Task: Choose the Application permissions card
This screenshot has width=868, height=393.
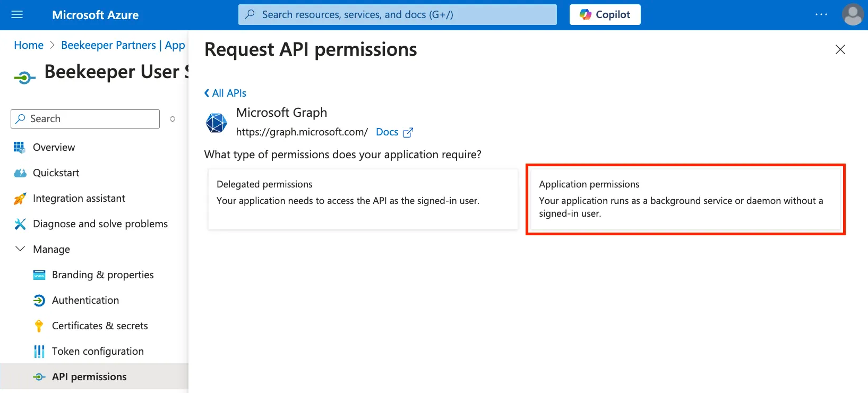Action: click(685, 199)
